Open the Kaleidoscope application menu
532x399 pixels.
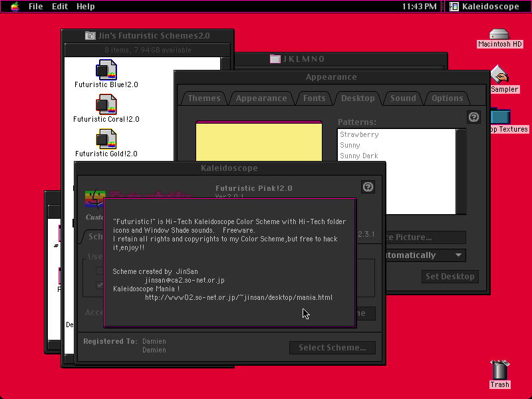click(485, 7)
